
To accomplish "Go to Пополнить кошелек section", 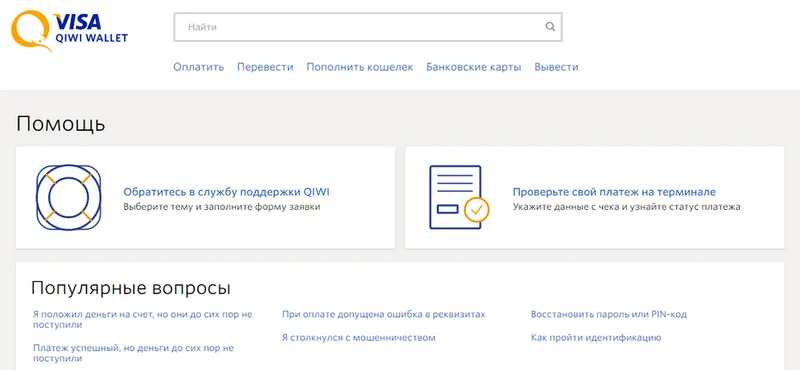I will click(360, 67).
